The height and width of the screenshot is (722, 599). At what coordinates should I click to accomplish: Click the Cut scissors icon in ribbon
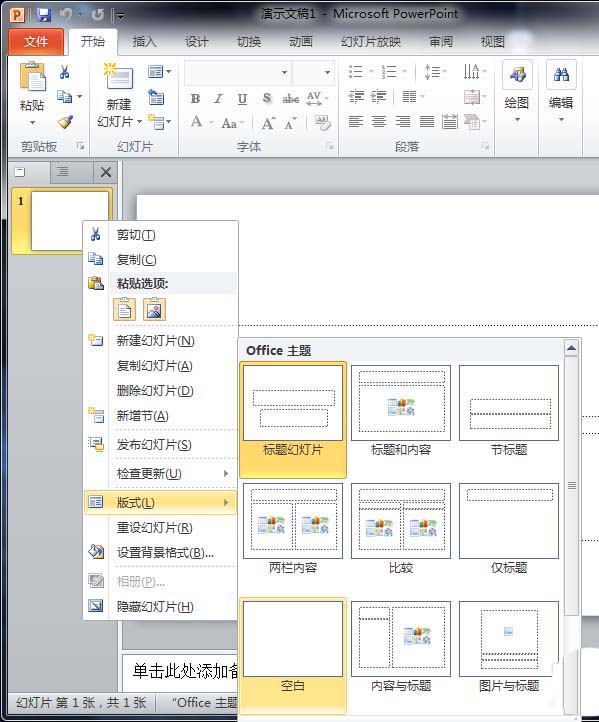tap(64, 72)
